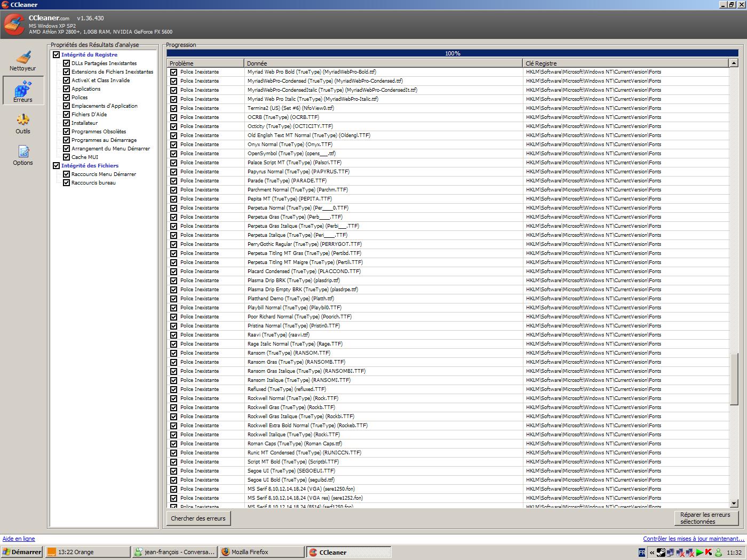
Task: Sort by Clé Registre column header
Action: click(624, 63)
